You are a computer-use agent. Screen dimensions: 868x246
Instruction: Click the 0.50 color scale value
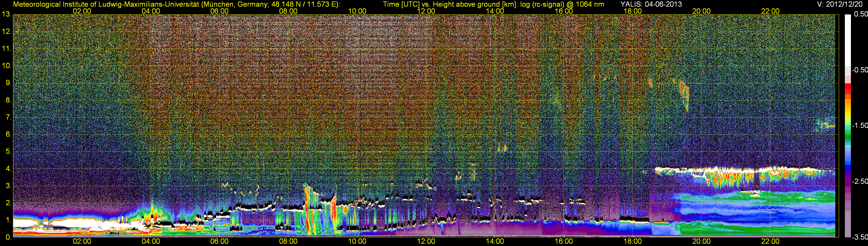[x=861, y=14]
